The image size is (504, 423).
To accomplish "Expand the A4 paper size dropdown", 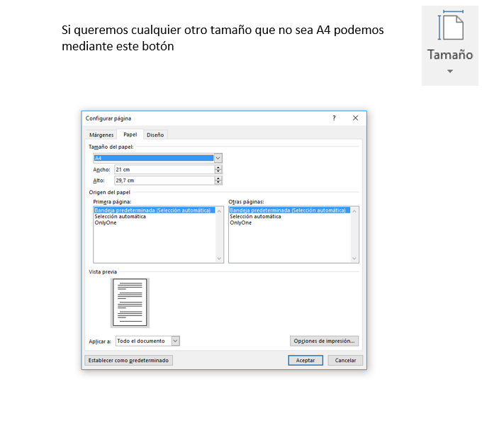I will pos(218,158).
